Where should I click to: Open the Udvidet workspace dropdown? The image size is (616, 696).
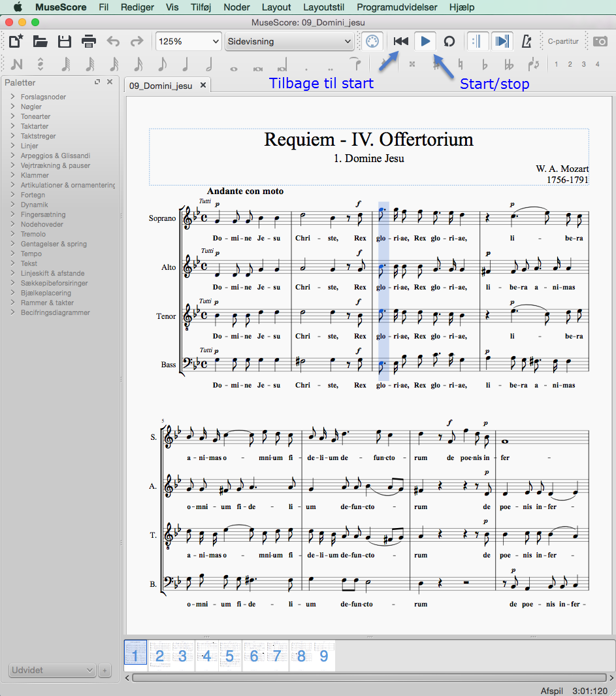(x=52, y=671)
